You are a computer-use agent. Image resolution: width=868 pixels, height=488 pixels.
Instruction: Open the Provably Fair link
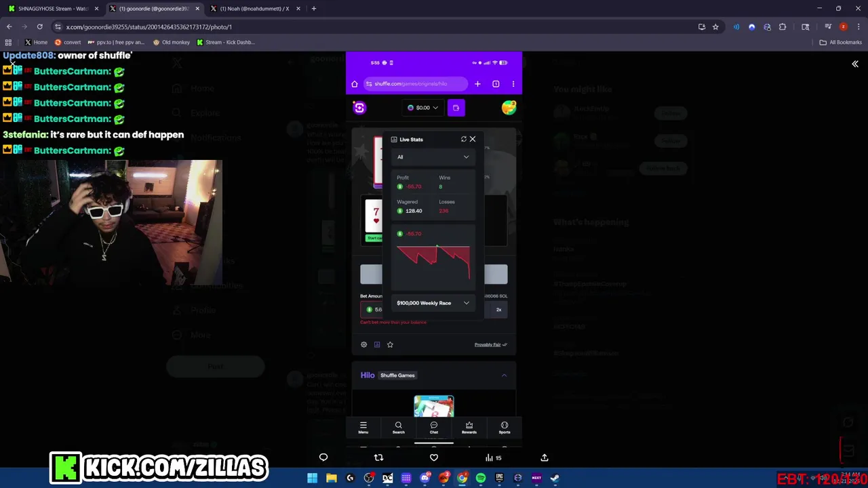490,344
